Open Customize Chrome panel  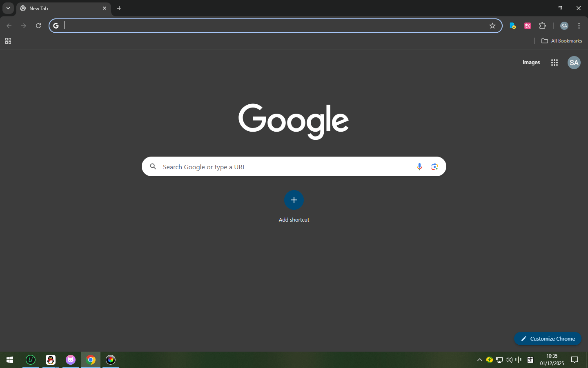548,339
